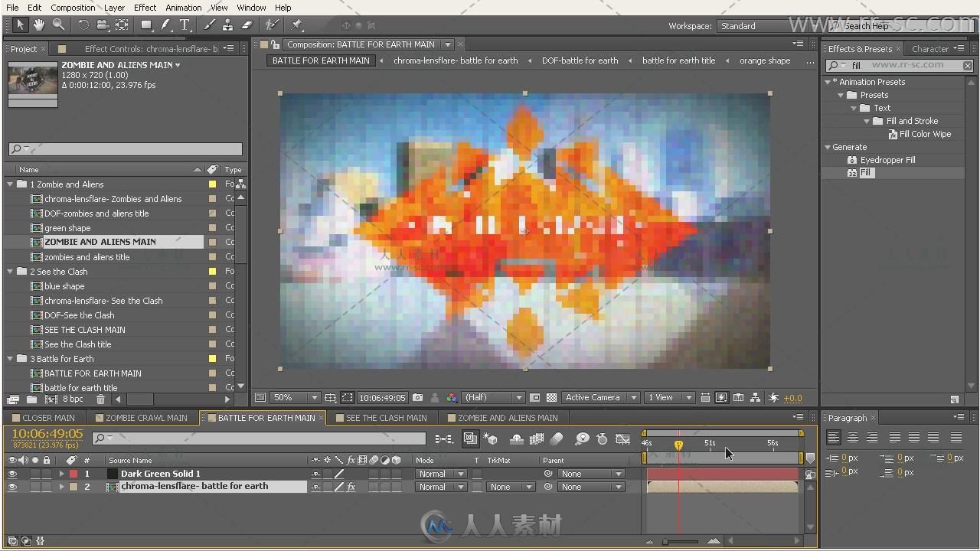The image size is (980, 551).
Task: Enable Motion Blur switch in timeline
Action: click(x=557, y=439)
